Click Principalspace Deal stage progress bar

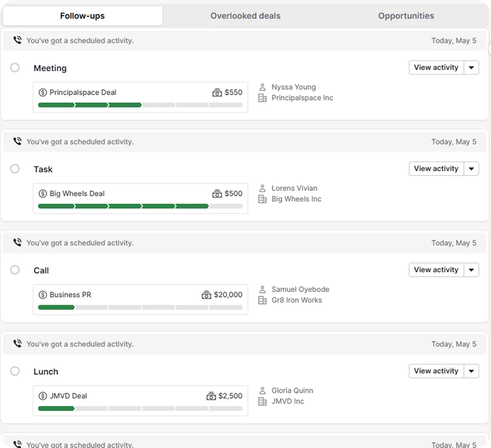pyautogui.click(x=140, y=105)
